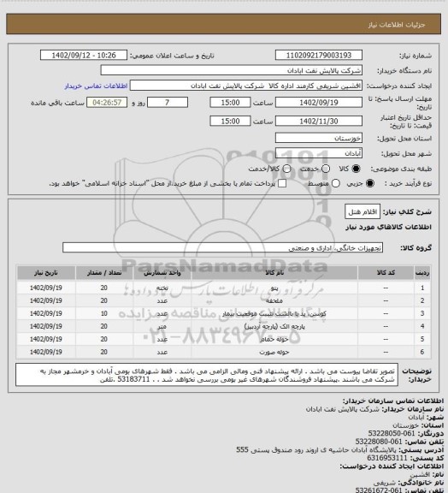Click the postal code 6316953111 text
The height and width of the screenshot is (493, 448).
387,458
